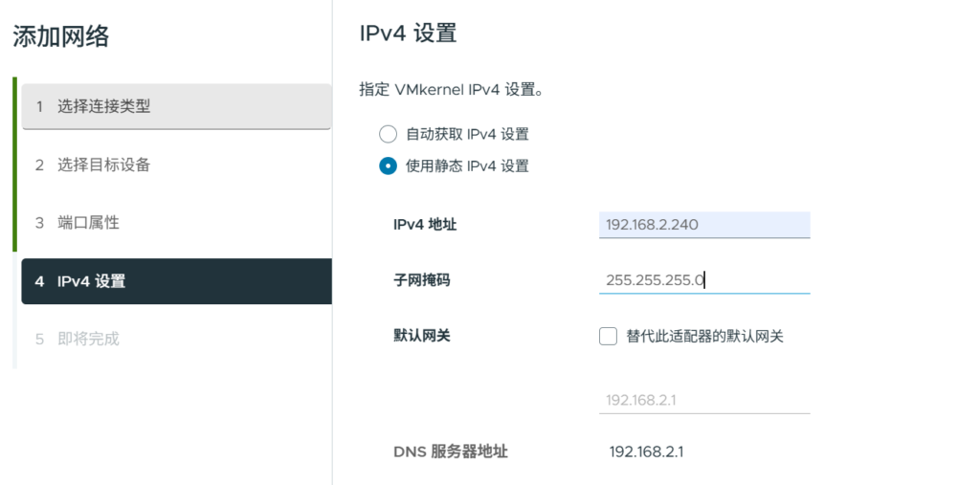Click the IPv4 地址 field label
Screen dimensions: 980x485
tap(425, 225)
